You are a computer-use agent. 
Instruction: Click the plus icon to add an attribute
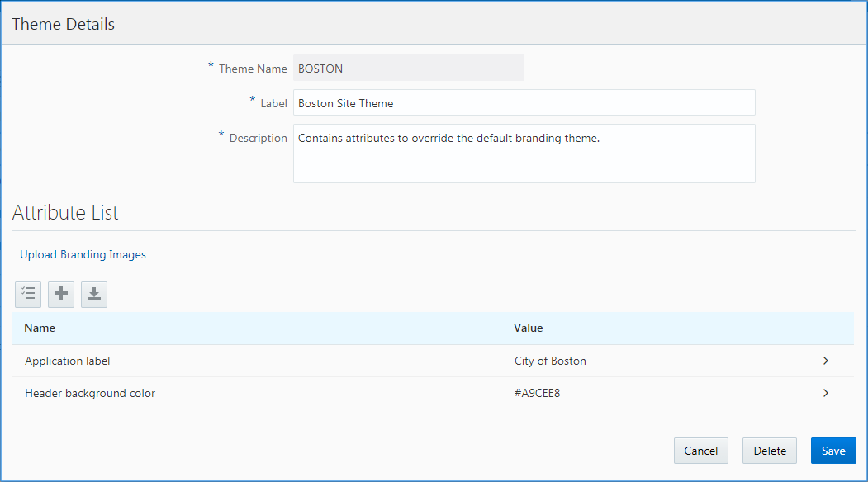point(60,294)
